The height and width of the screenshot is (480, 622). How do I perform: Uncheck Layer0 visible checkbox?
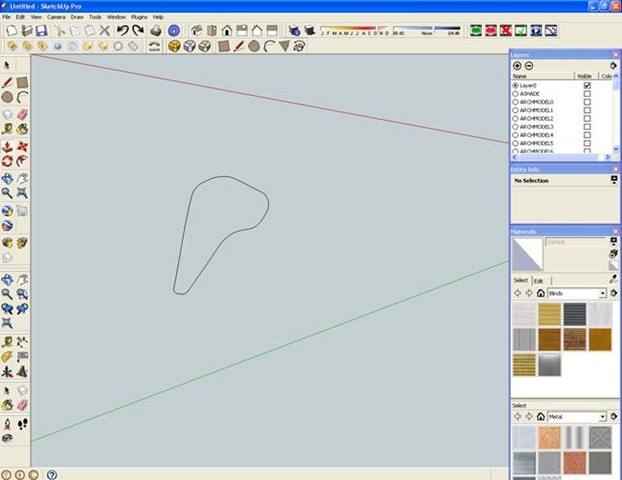point(587,85)
